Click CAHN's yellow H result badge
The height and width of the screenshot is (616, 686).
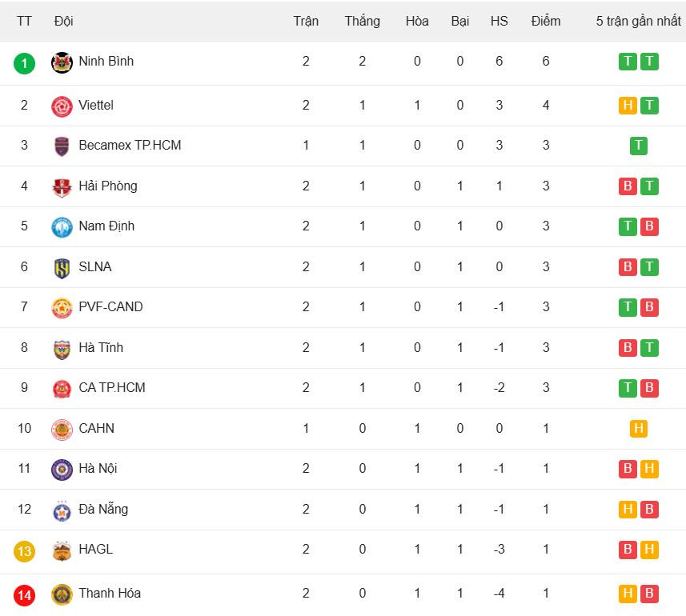[x=639, y=429]
